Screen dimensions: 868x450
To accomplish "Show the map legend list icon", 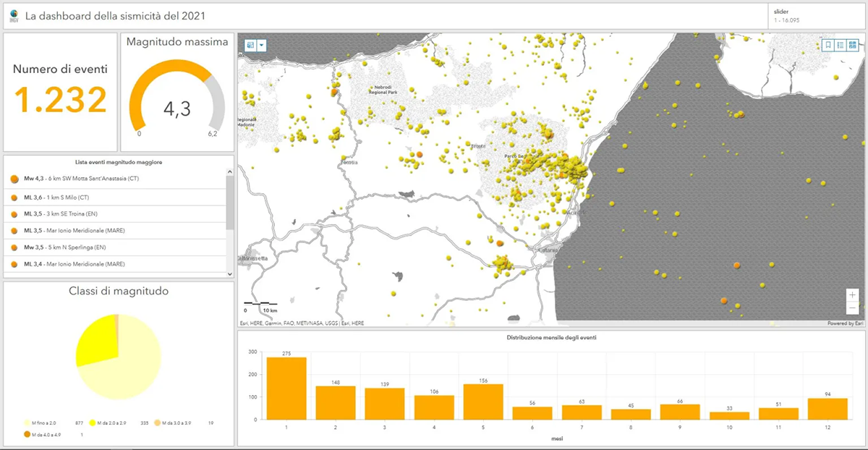I will (841, 45).
